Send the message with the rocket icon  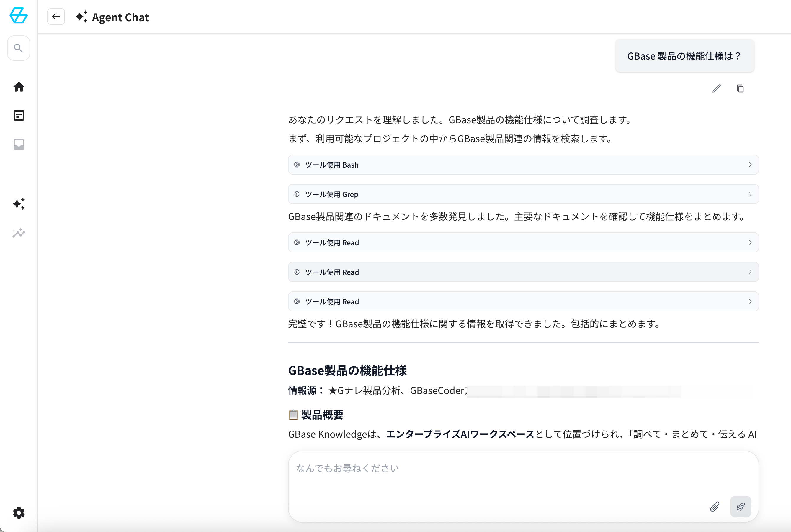tap(741, 507)
